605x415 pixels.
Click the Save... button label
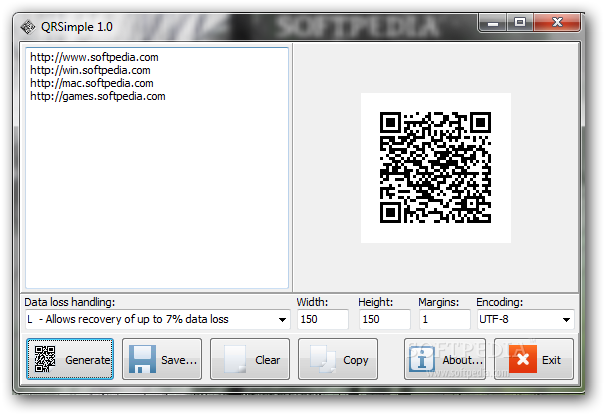(x=179, y=360)
